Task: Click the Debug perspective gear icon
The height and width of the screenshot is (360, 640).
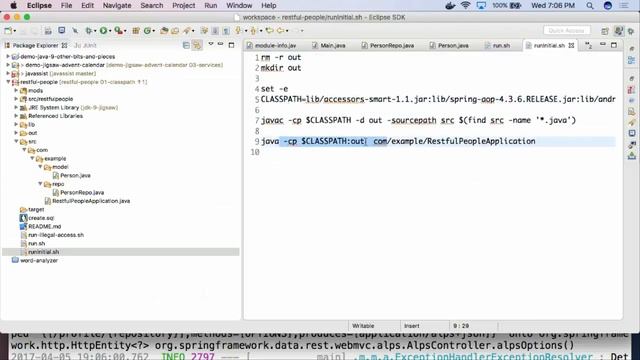Action: 631,31
